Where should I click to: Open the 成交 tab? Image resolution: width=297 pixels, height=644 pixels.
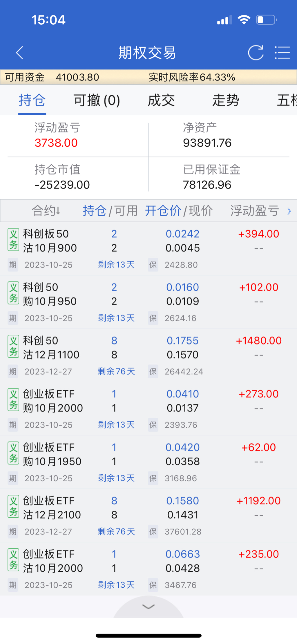point(161,101)
